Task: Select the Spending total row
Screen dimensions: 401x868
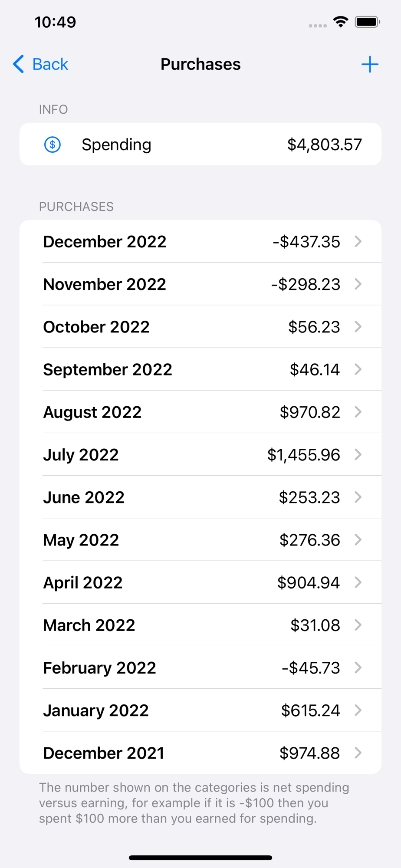Action: [x=200, y=144]
